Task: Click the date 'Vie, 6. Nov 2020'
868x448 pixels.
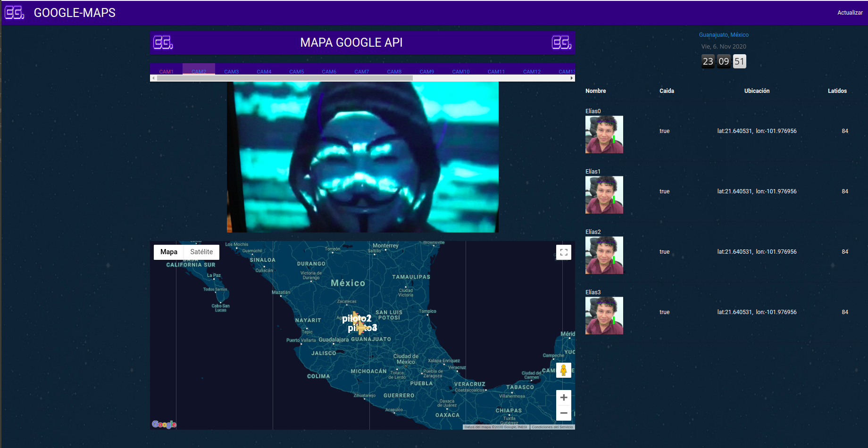Action: coord(724,47)
